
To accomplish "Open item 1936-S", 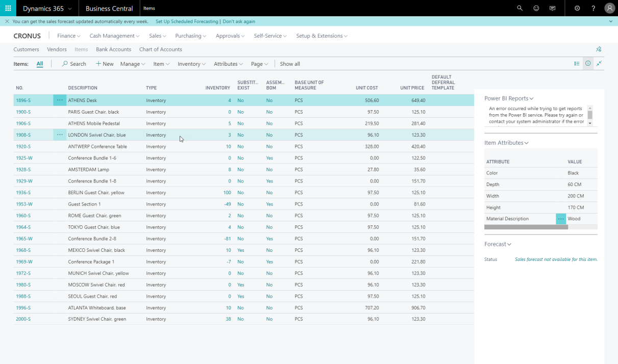I will coord(23,193).
